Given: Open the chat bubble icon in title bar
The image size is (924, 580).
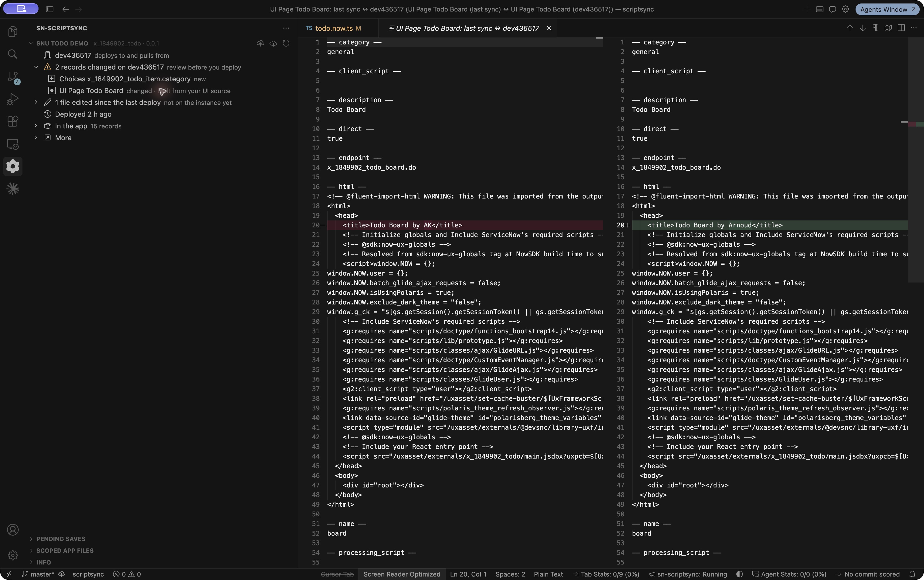Looking at the screenshot, I should click(832, 9).
